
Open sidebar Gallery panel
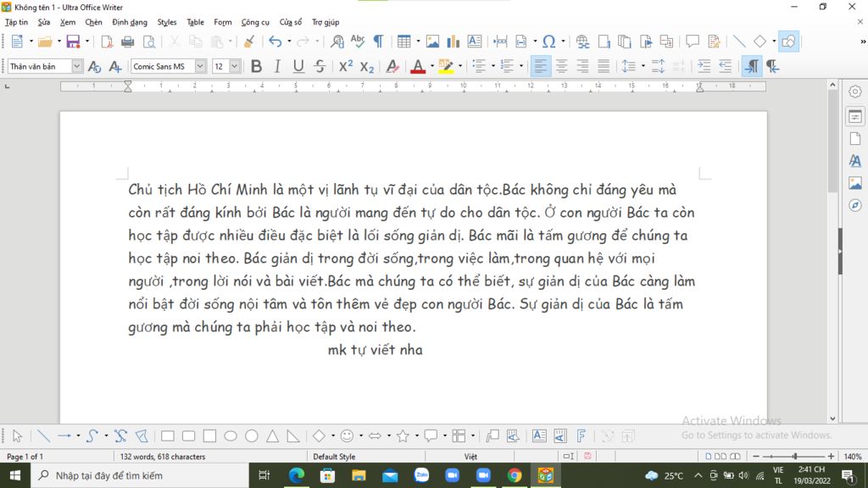(855, 183)
